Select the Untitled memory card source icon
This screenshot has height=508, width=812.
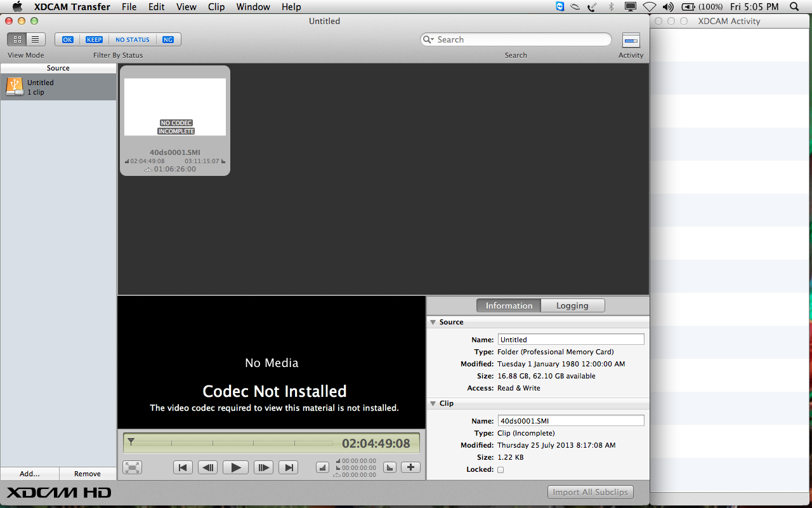click(x=15, y=86)
